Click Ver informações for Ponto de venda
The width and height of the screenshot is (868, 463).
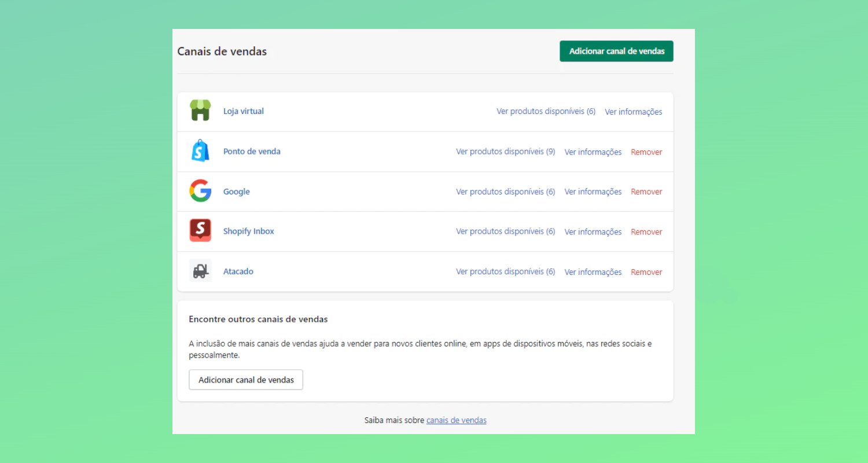pyautogui.click(x=593, y=152)
